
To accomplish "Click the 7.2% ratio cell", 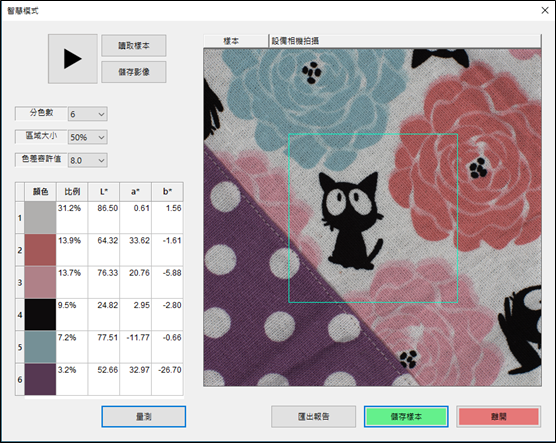I will tap(72, 347).
